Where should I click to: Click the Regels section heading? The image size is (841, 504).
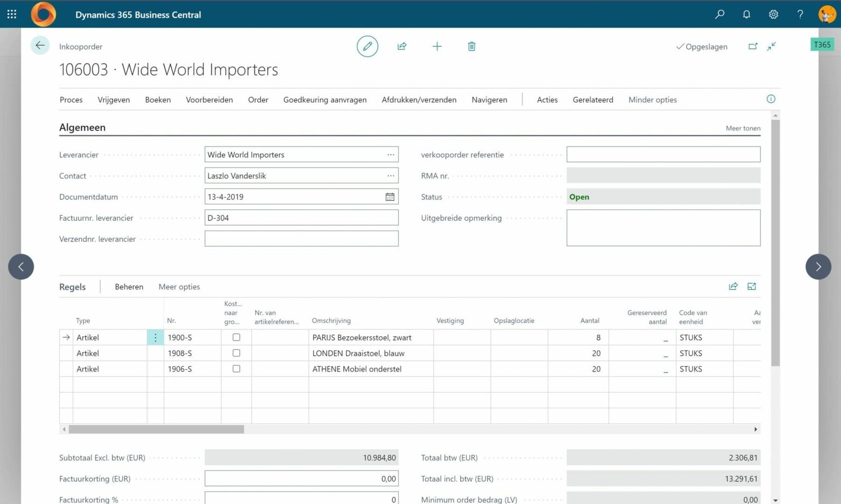pos(73,287)
